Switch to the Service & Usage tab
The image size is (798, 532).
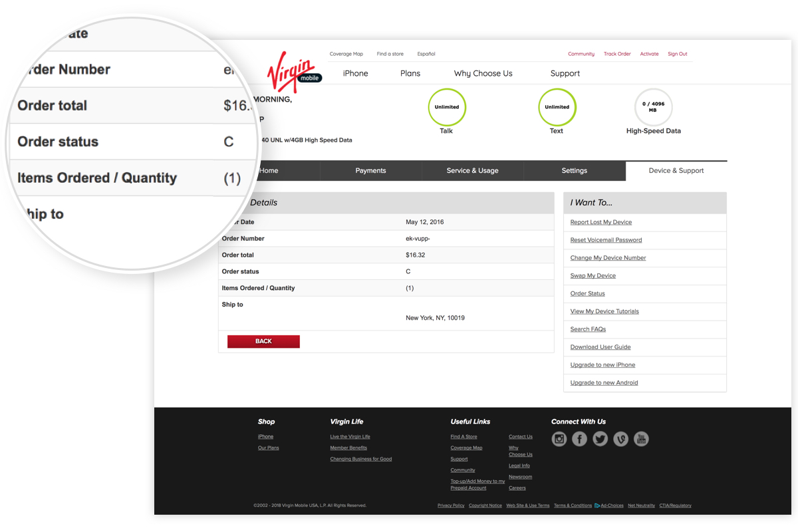click(x=473, y=171)
